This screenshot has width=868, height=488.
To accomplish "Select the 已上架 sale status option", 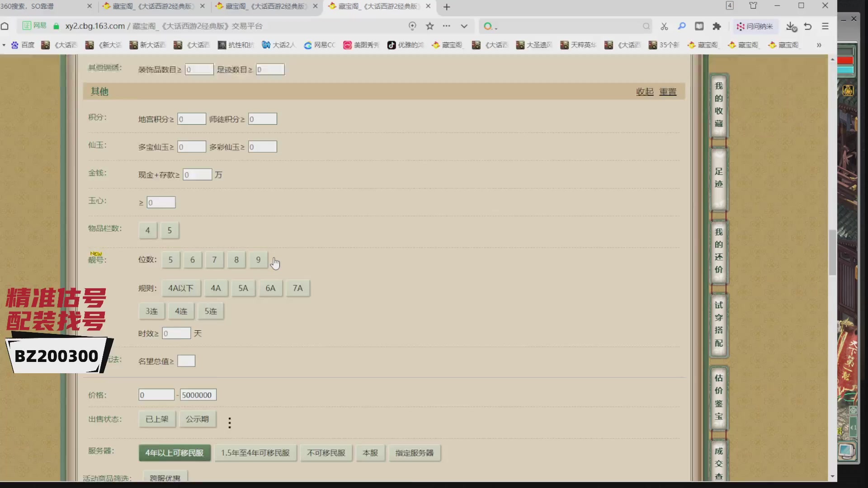I will (157, 419).
